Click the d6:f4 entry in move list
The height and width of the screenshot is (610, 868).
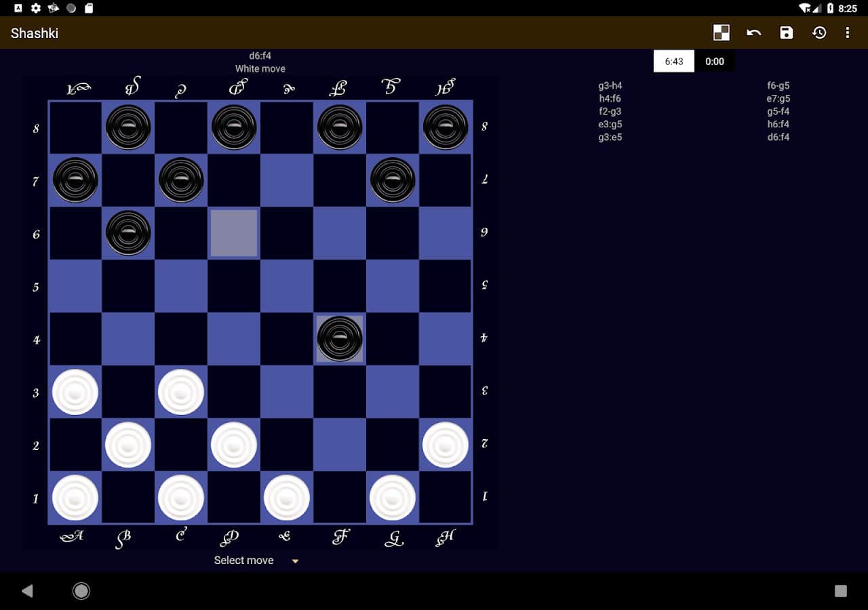click(x=778, y=138)
